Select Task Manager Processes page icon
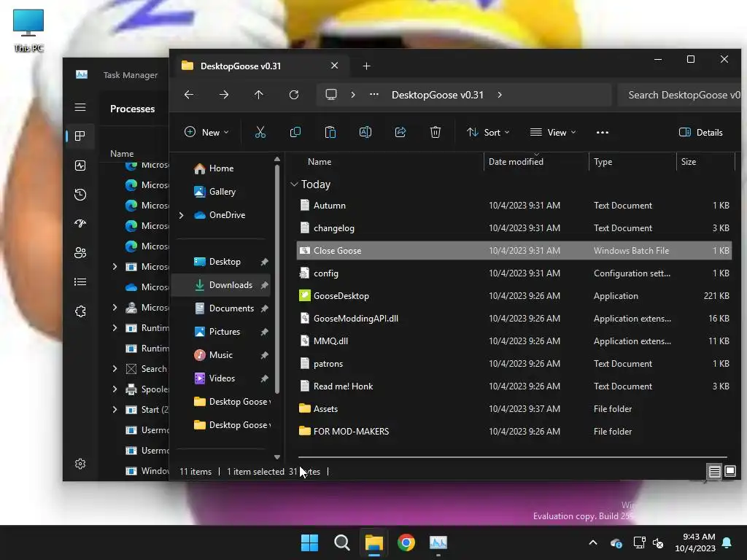The height and width of the screenshot is (560, 747). [80, 136]
